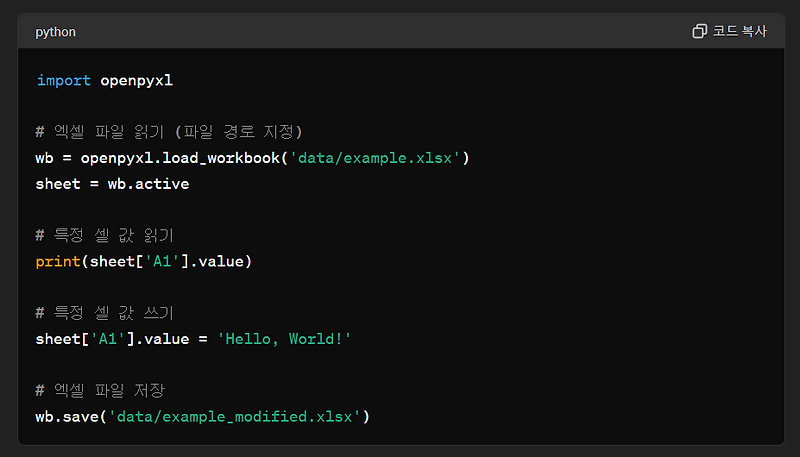Click the 코드 복사 button label
The image size is (800, 457).
coord(739,31)
